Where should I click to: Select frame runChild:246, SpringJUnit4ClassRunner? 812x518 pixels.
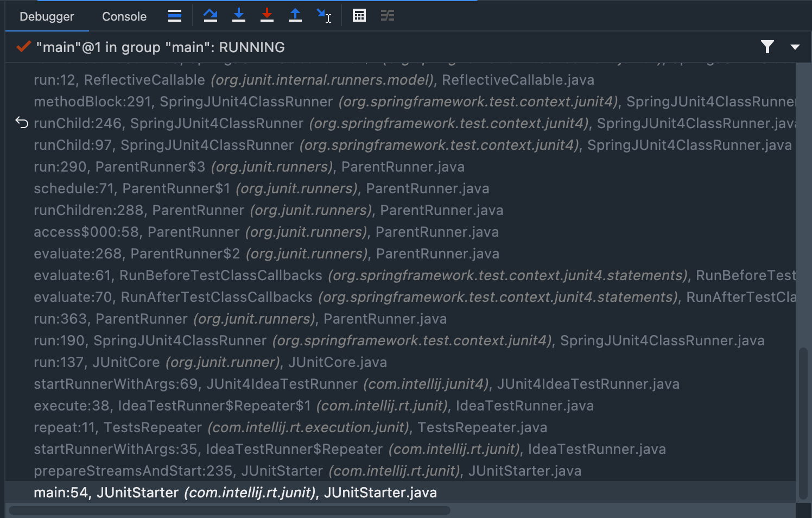[401, 123]
